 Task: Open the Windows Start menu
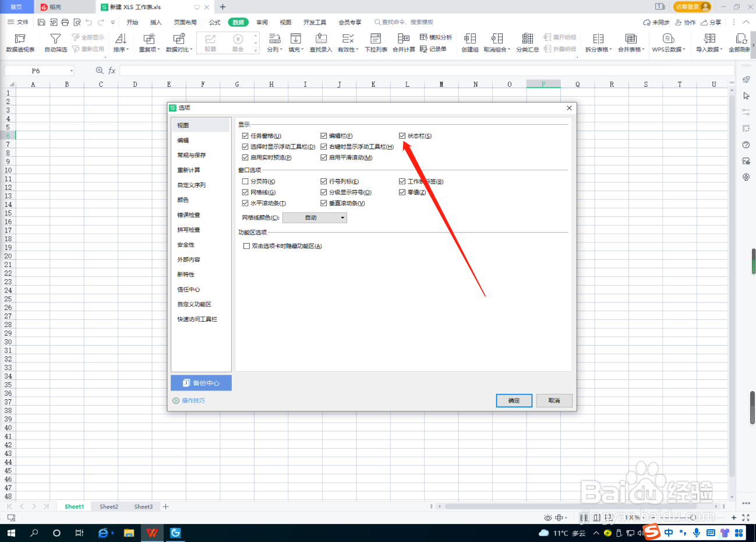(x=11, y=533)
